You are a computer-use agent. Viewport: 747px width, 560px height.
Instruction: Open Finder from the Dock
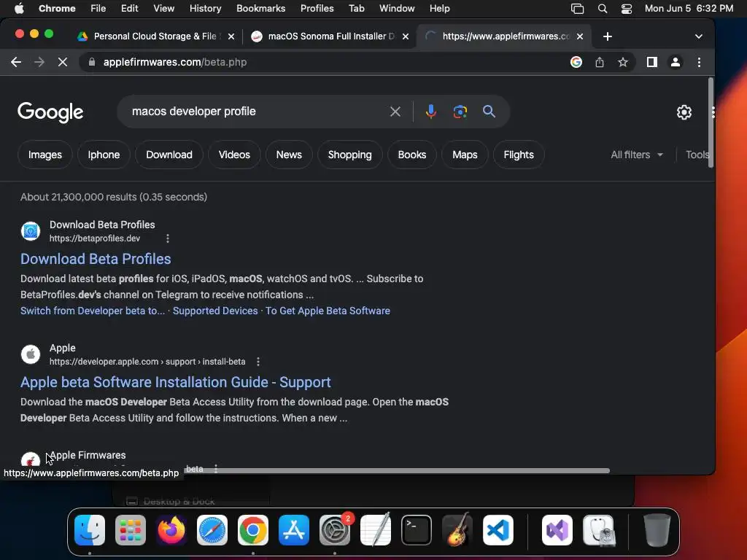coord(90,530)
